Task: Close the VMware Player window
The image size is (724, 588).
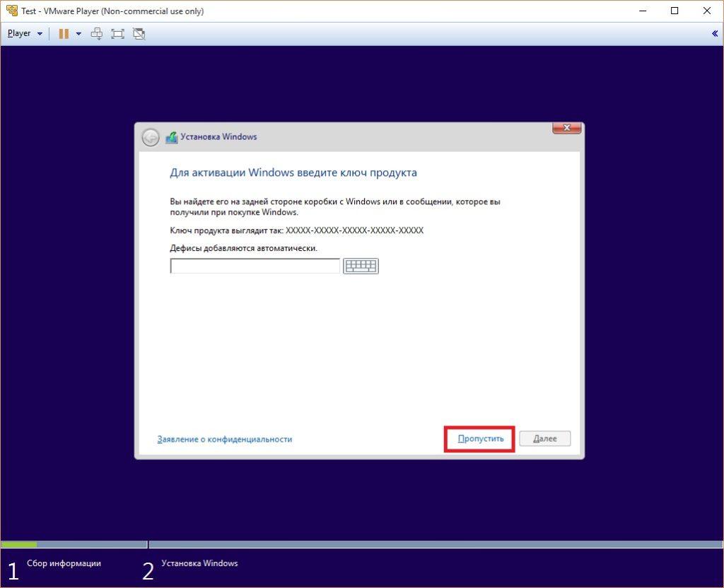Action: [x=707, y=11]
